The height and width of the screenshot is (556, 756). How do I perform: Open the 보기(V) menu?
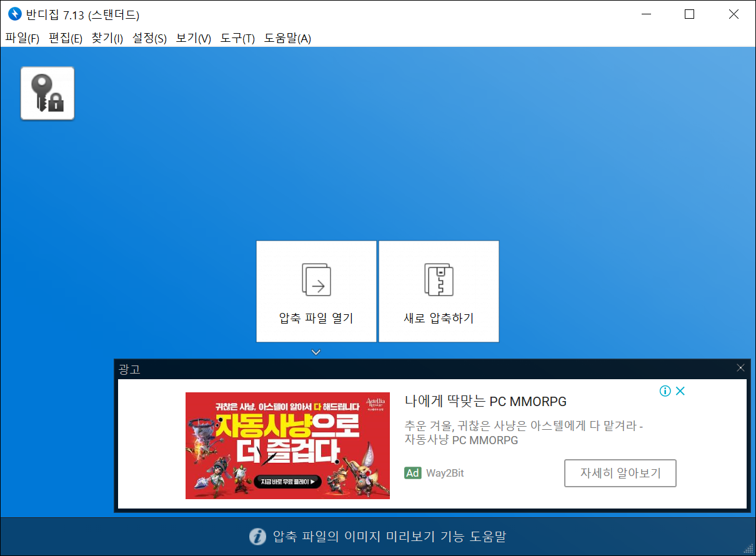point(194,38)
